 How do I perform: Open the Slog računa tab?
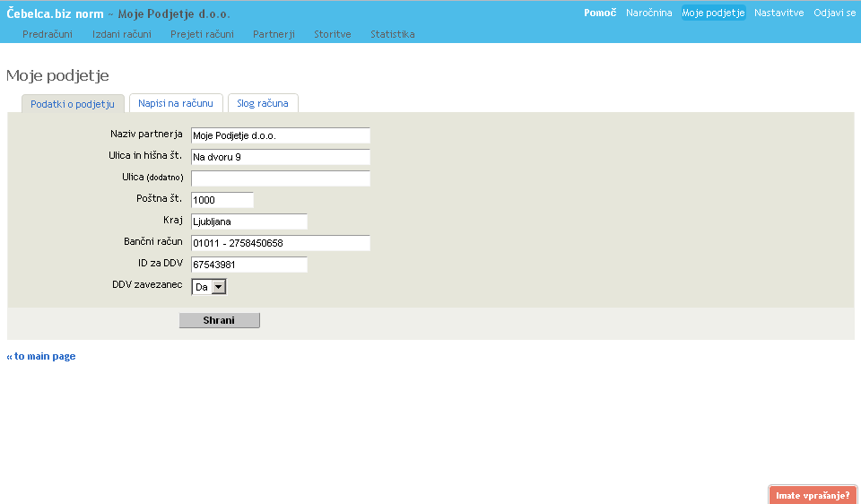(x=263, y=103)
